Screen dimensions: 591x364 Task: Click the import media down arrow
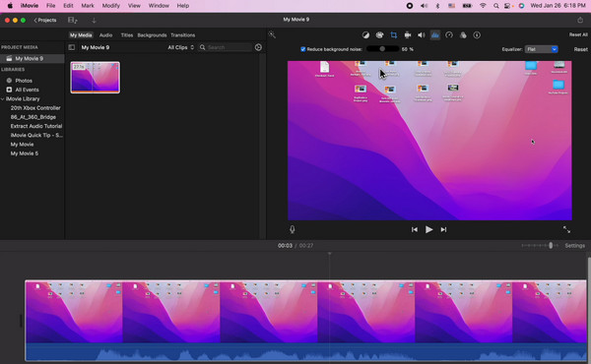coord(94,21)
